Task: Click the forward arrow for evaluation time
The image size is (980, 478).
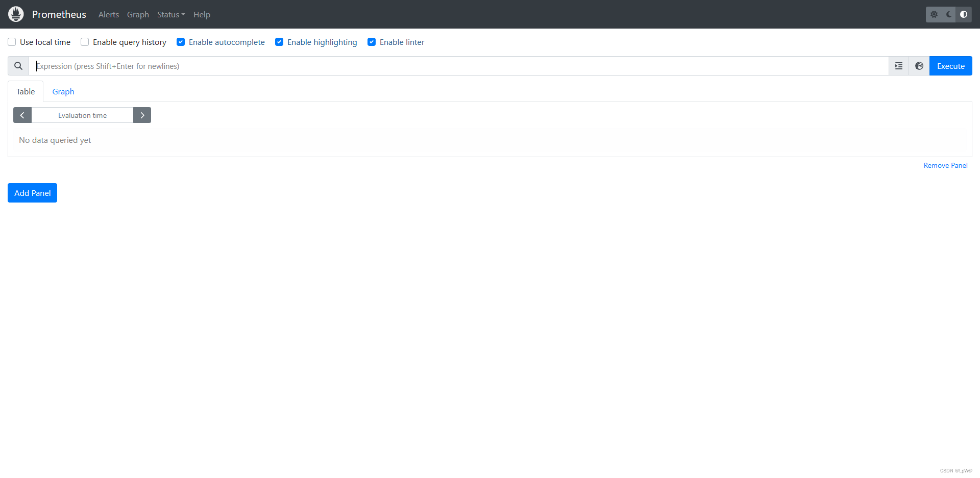Action: [x=142, y=115]
